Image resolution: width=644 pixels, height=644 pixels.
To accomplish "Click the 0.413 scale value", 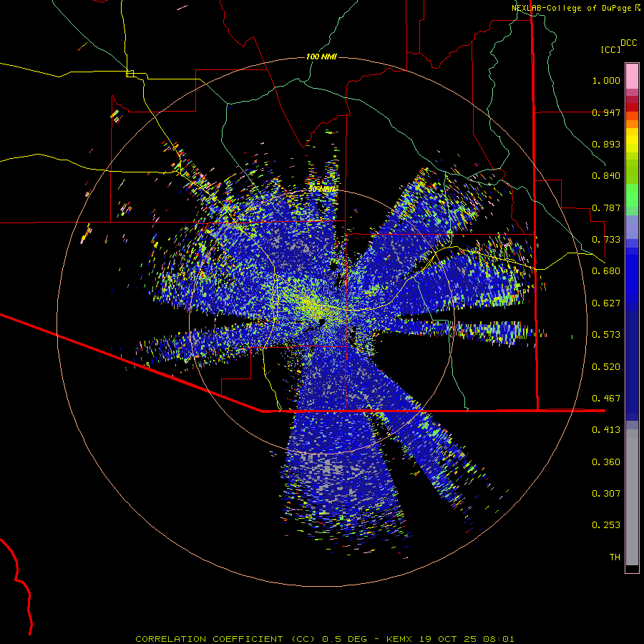I will tap(606, 430).
